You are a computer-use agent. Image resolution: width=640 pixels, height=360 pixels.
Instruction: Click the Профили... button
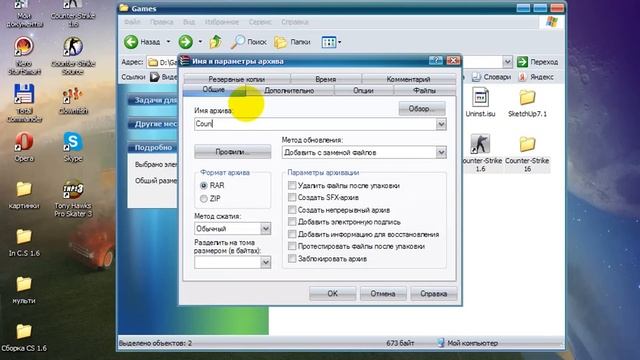coord(233,152)
